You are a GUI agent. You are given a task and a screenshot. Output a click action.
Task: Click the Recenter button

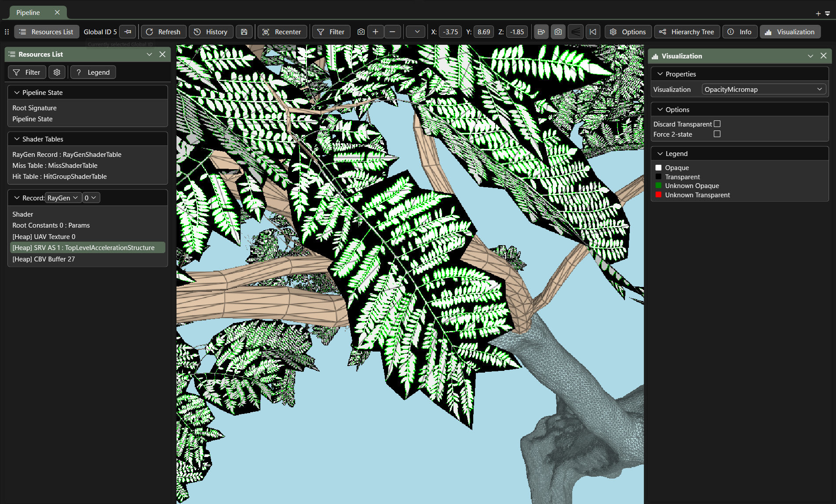[x=282, y=32]
